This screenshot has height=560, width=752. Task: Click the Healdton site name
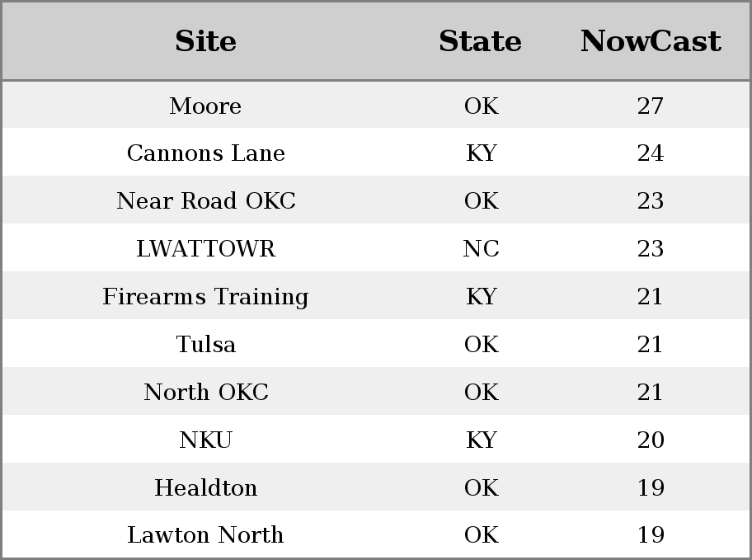(x=206, y=487)
